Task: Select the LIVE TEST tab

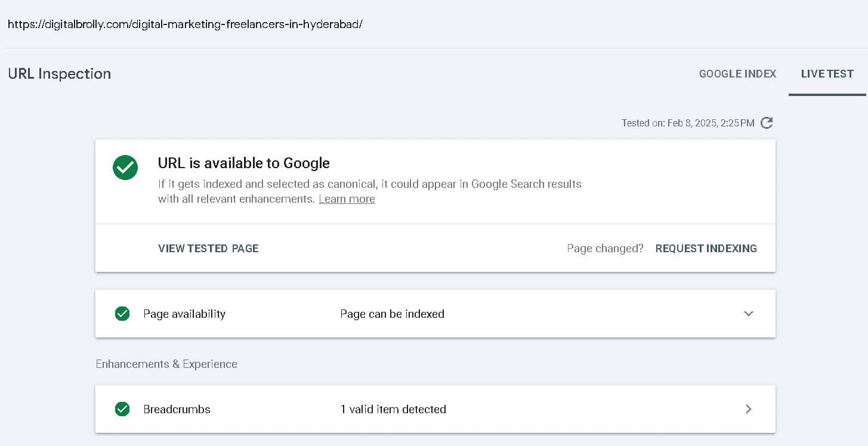Action: point(827,73)
